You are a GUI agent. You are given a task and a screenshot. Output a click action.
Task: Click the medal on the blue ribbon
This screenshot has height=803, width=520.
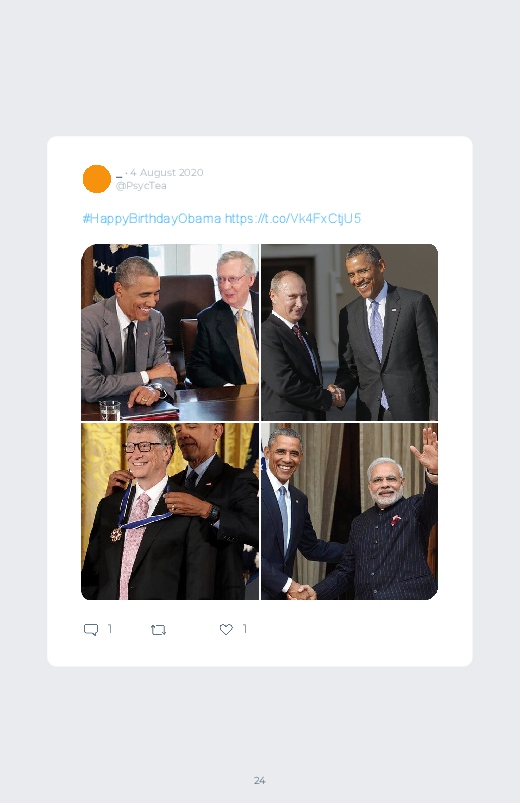click(116, 534)
